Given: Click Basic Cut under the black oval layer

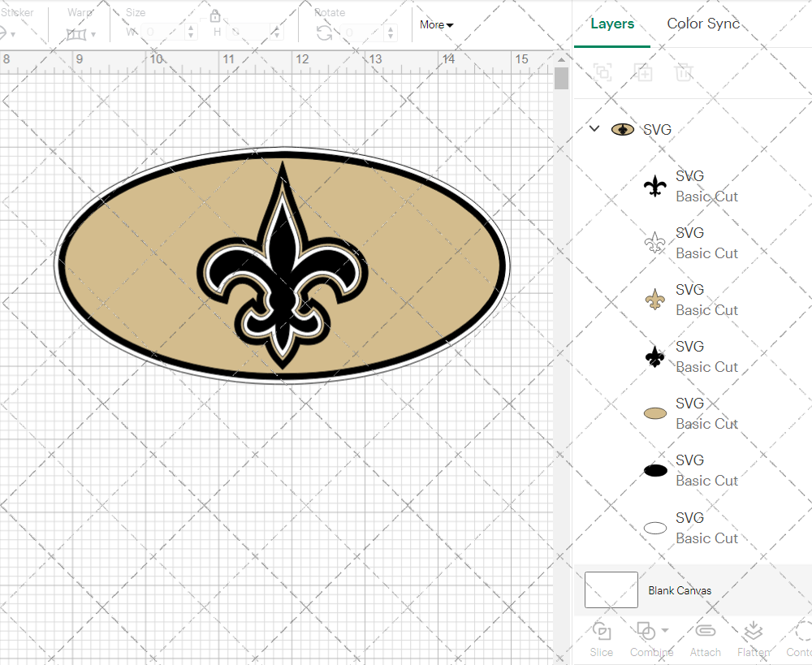Looking at the screenshot, I should (707, 481).
